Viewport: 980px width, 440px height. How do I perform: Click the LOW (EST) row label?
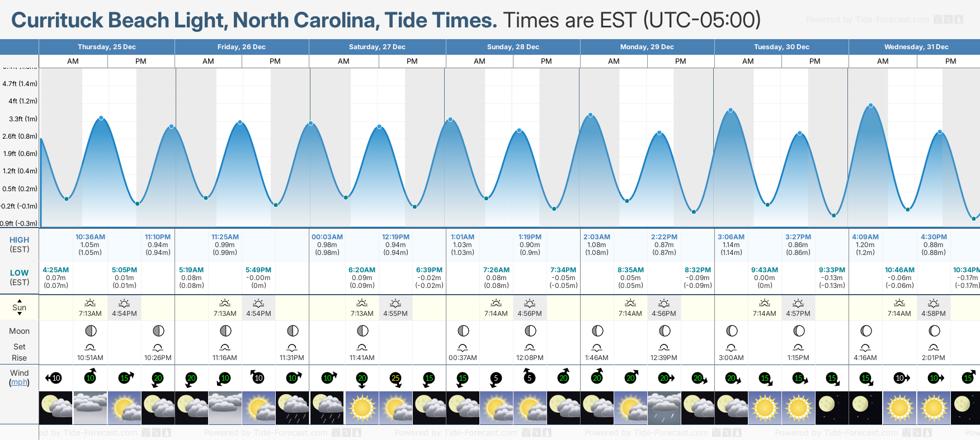[x=20, y=277]
